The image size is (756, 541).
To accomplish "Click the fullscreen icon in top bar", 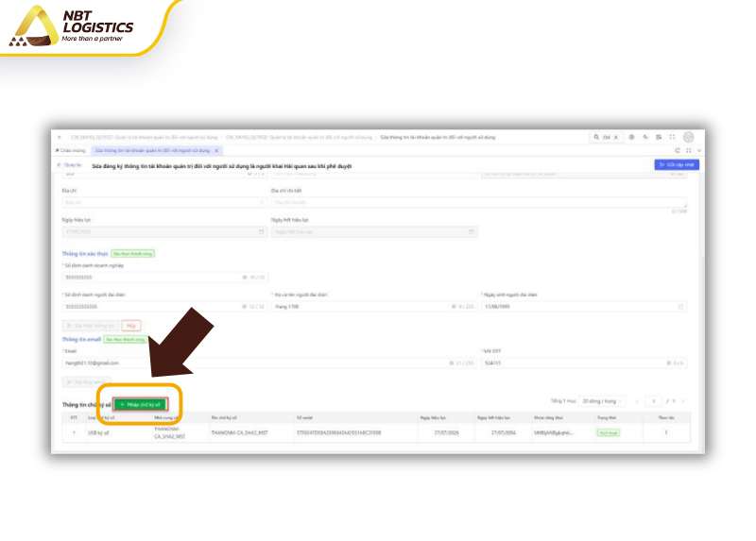I will click(x=672, y=137).
